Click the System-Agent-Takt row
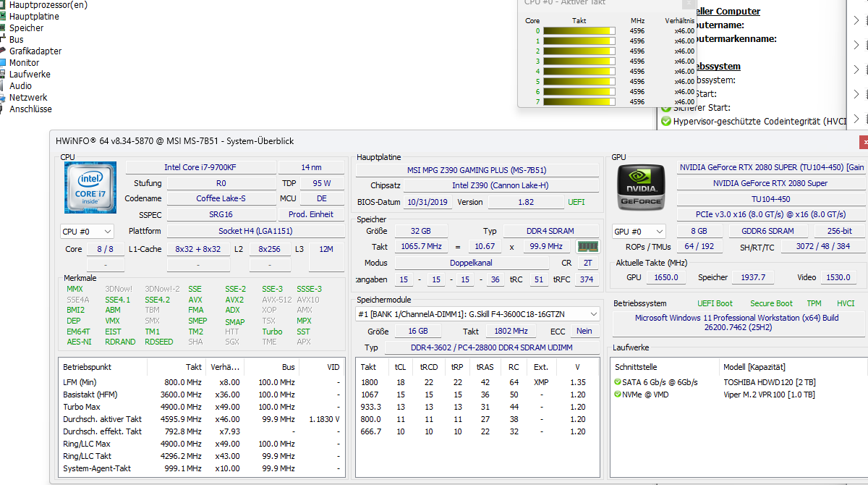The image size is (868, 485). tap(201, 468)
